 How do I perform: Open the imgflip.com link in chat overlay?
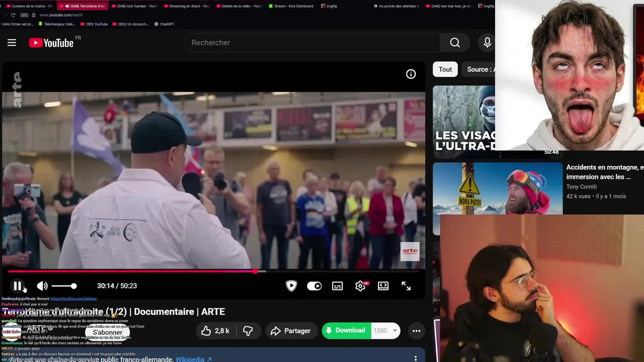[73, 299]
